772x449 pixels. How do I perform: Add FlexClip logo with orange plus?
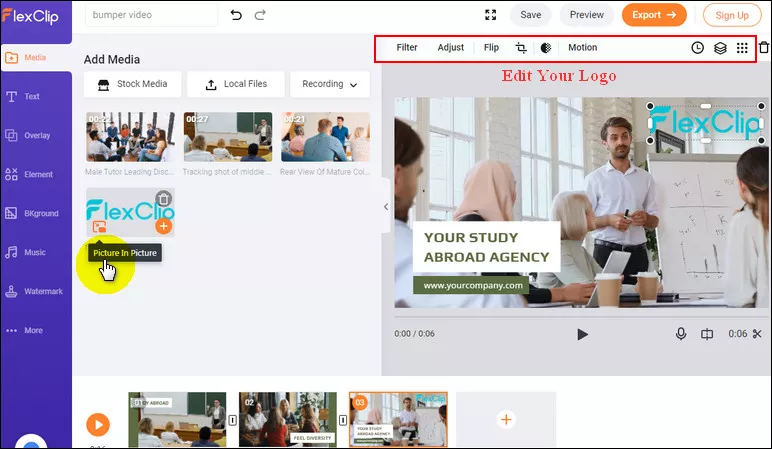(x=163, y=226)
